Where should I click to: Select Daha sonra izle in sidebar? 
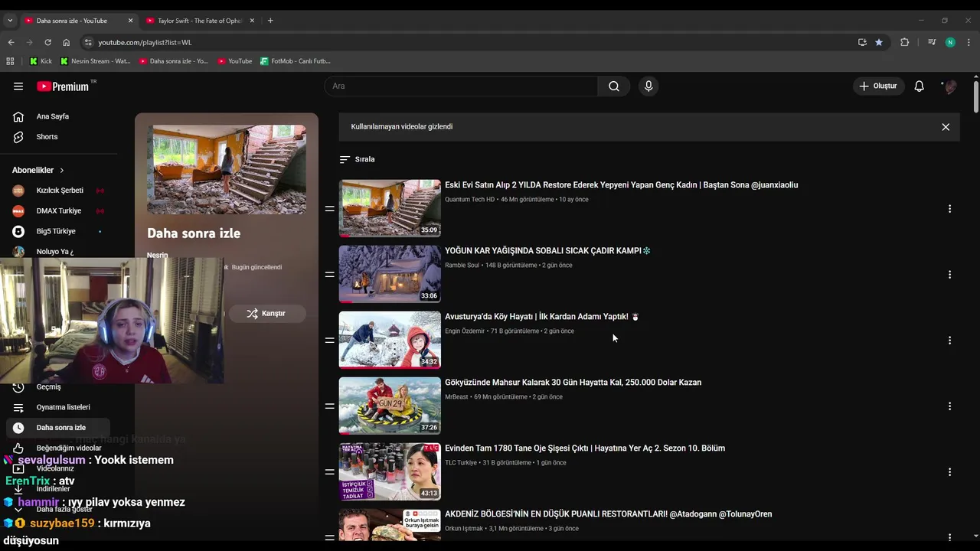58,428
